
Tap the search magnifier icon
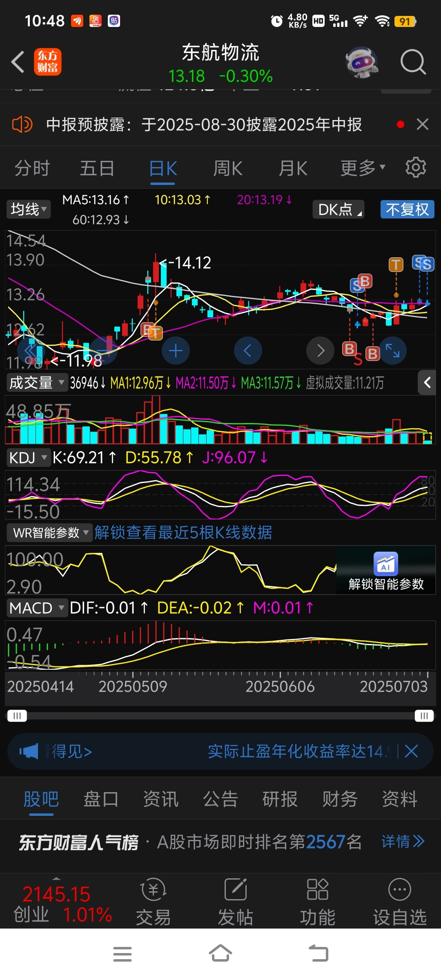(413, 62)
